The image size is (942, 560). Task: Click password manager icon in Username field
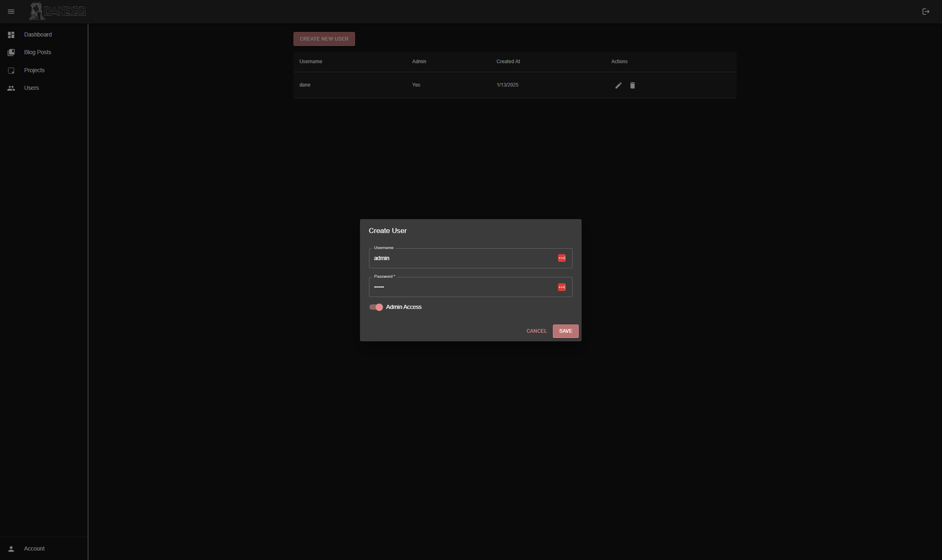562,258
